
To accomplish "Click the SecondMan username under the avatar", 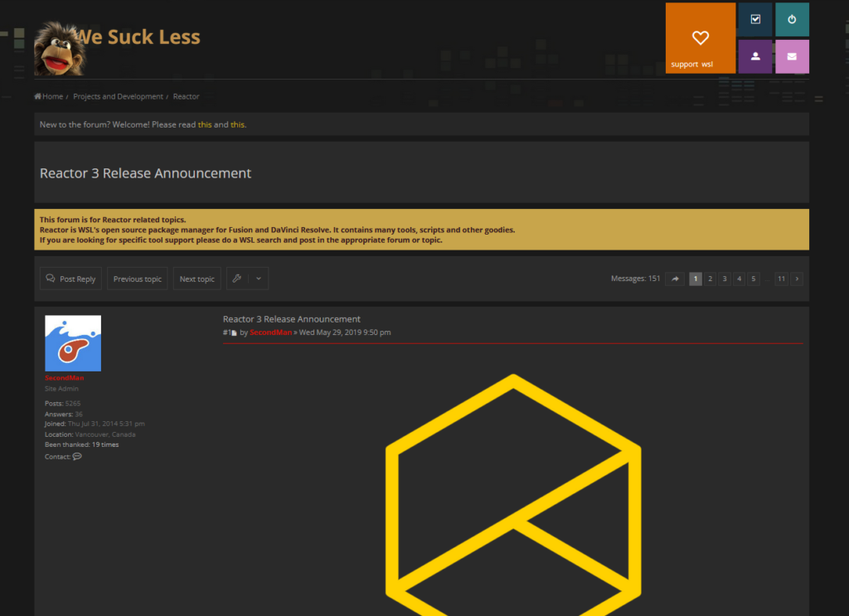I will [64, 378].
